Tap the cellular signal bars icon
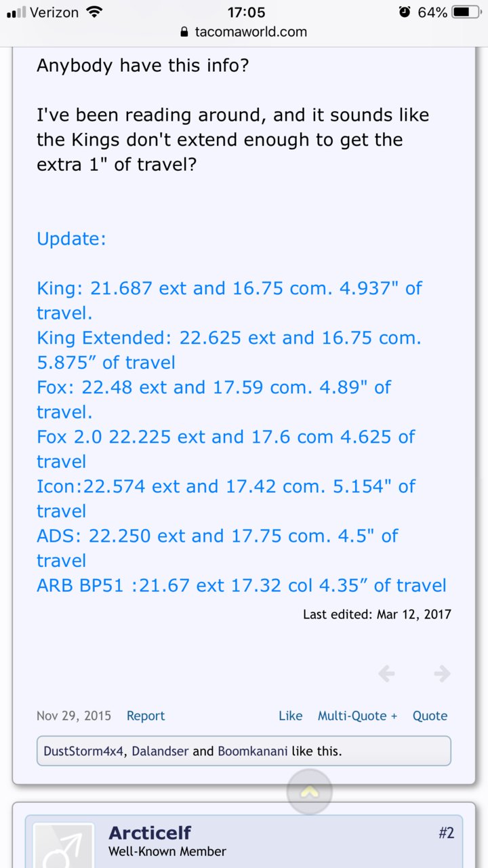Viewport: 488px width, 868px height. click(x=16, y=12)
